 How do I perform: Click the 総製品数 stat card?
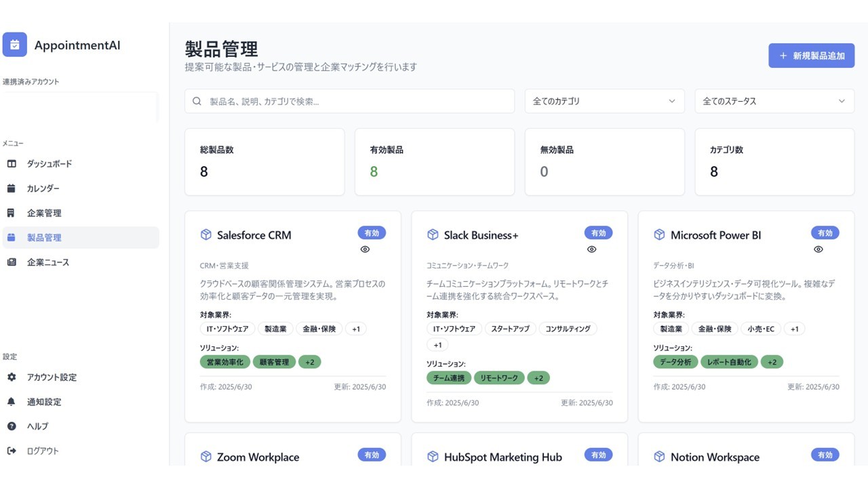tap(264, 162)
